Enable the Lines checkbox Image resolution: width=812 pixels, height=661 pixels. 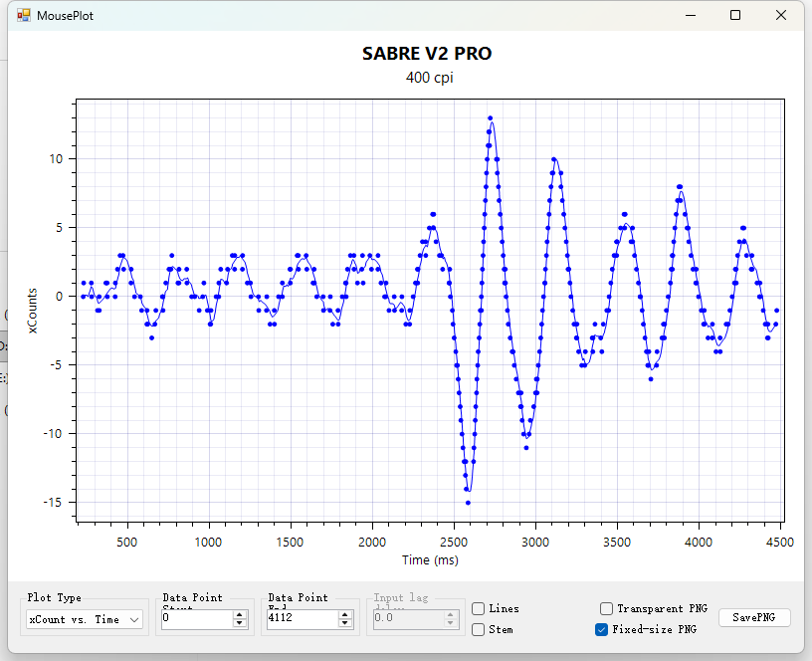coord(478,608)
